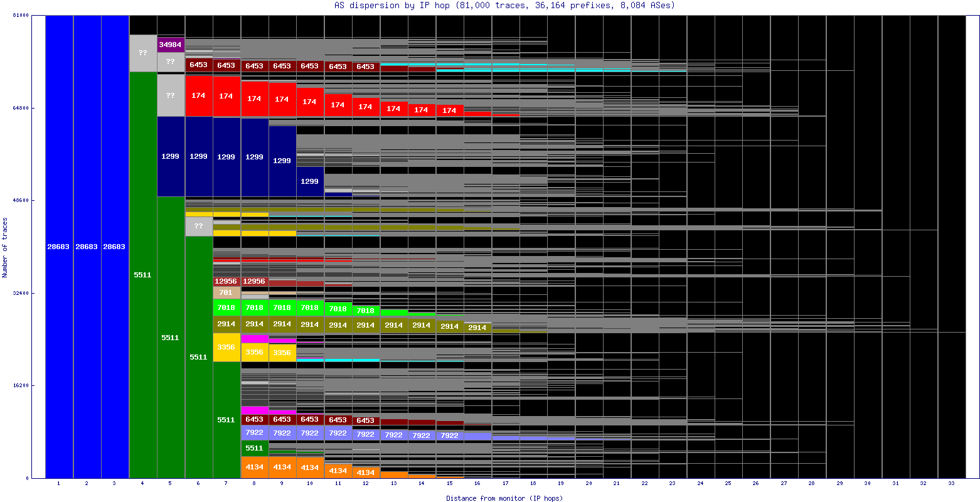Choose the red 174 block at hop 6

pos(199,96)
